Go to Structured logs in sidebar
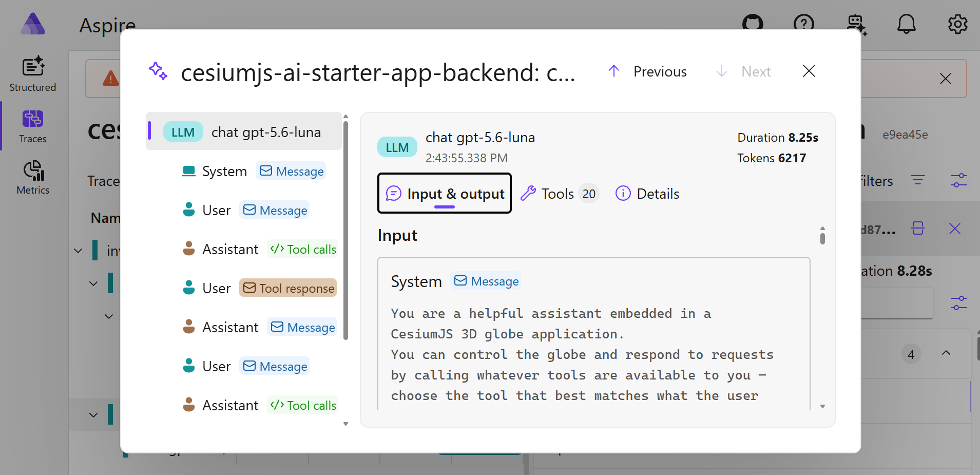The image size is (980, 475). pyautogui.click(x=33, y=74)
